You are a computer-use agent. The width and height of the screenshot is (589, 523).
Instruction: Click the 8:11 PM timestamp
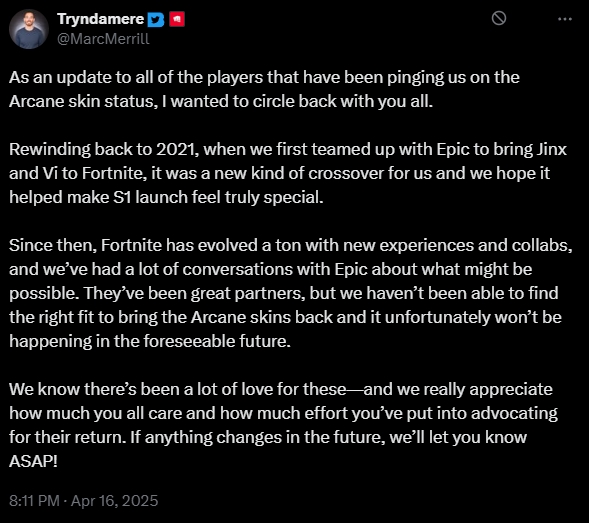coord(34,501)
